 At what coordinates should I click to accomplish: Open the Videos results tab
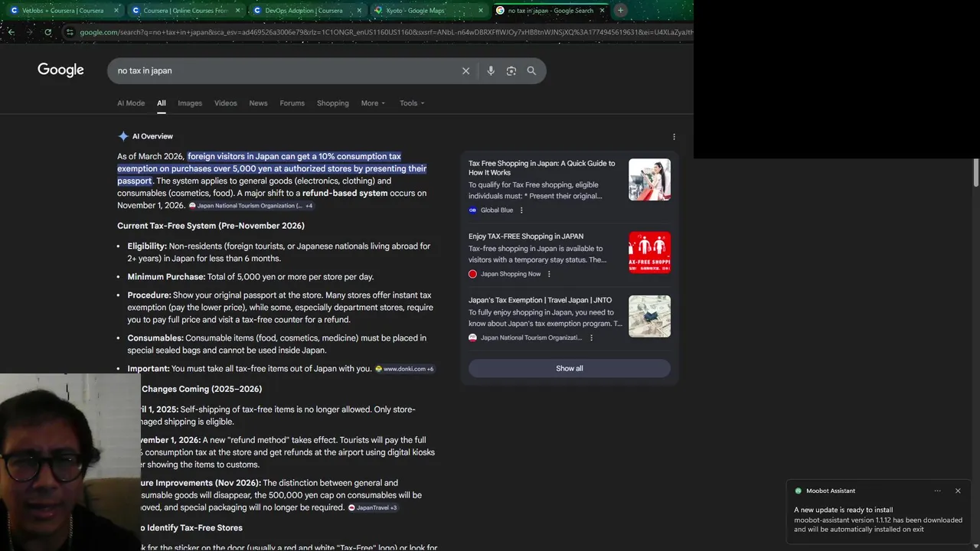(x=226, y=103)
